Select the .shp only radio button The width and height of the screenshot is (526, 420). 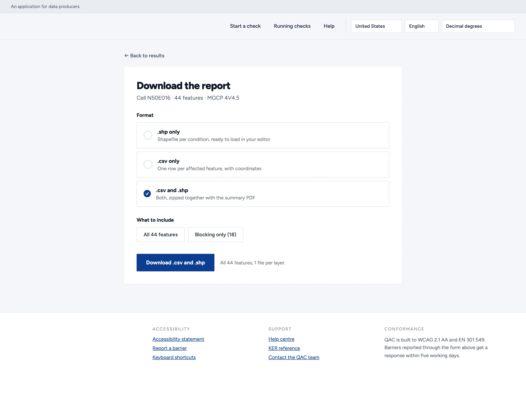[148, 135]
